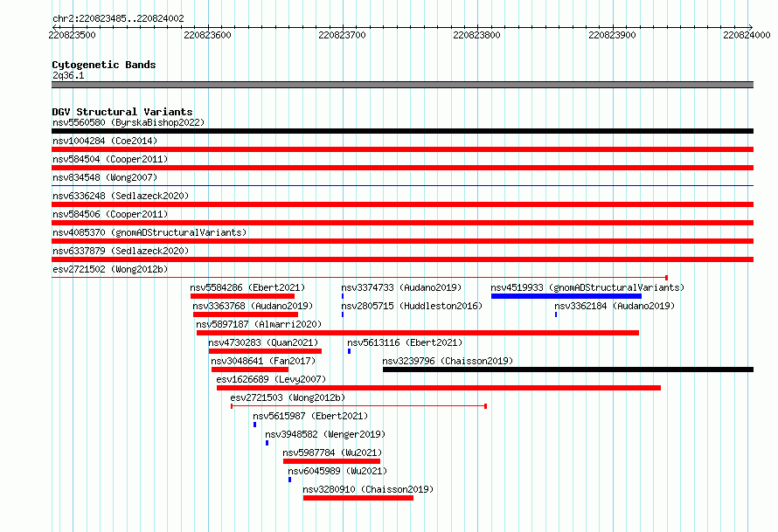Screen dimensions: 778x532
Task: Select nsv3362184 (Audano2019) label
Action: click(x=615, y=306)
